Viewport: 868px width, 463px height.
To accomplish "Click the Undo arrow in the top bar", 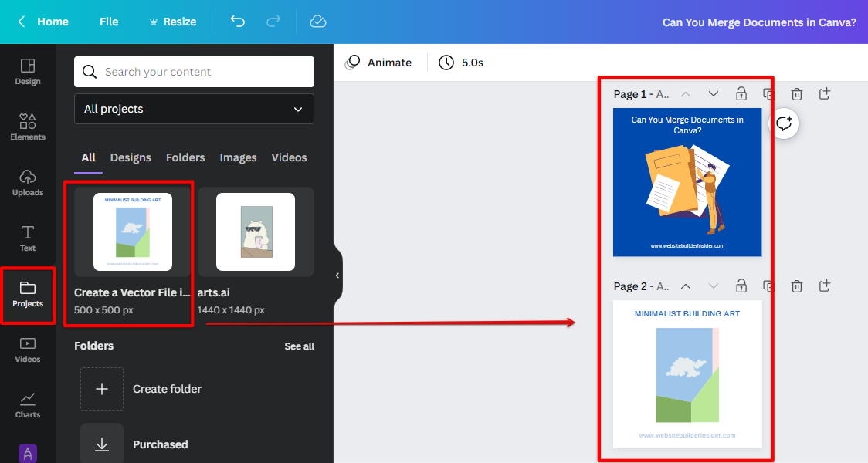I will (238, 22).
